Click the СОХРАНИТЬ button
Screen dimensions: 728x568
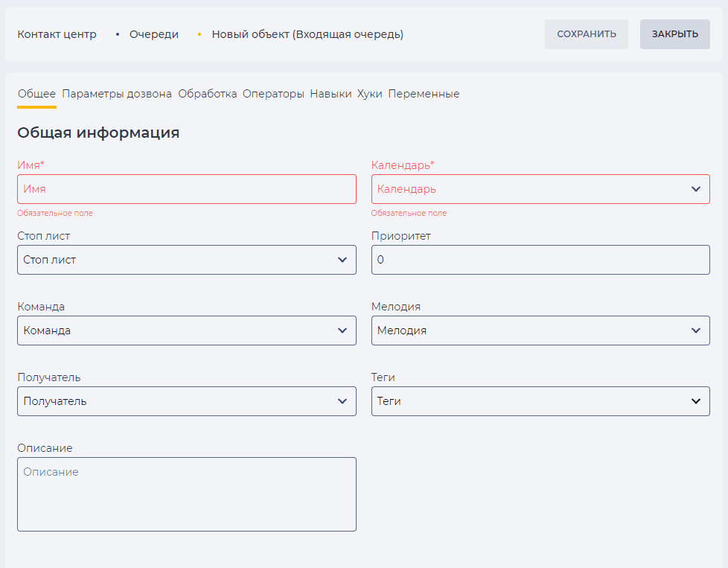[587, 34]
